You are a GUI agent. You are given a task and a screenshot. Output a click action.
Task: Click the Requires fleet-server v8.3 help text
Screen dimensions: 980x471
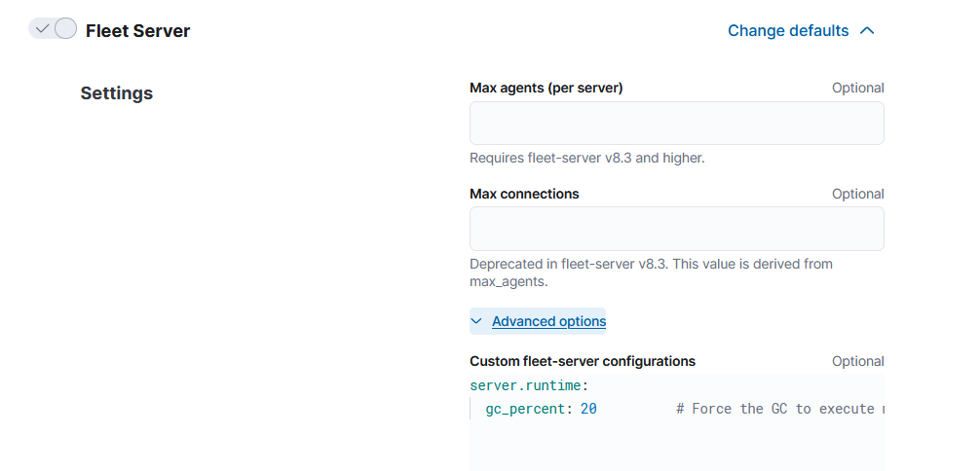point(586,158)
